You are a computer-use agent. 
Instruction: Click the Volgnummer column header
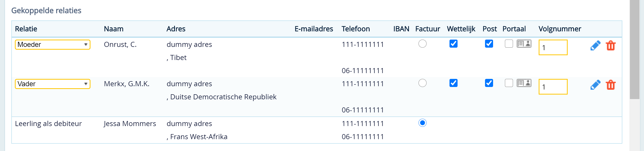click(560, 29)
